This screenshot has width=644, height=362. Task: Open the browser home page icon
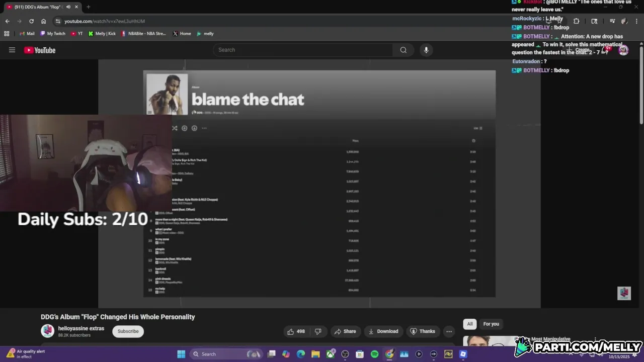coord(43,21)
